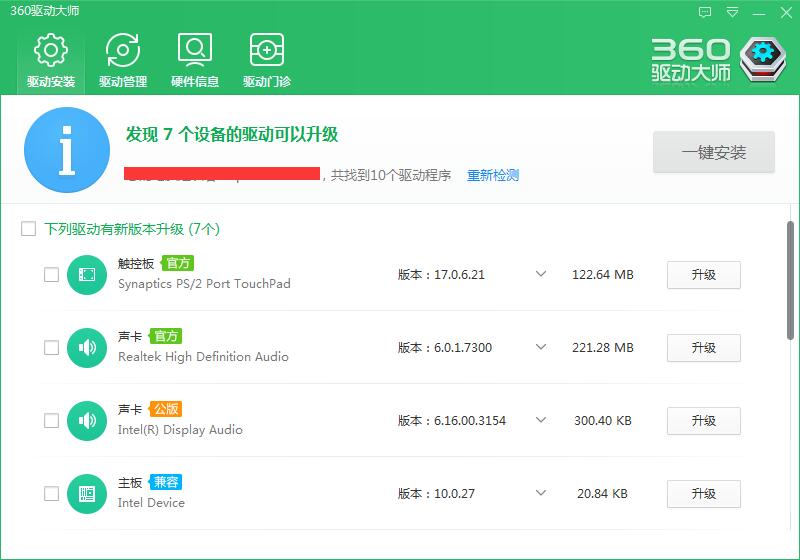This screenshot has width=800, height=560.
Task: Click the blue 兼容 badge
Action: point(165,482)
